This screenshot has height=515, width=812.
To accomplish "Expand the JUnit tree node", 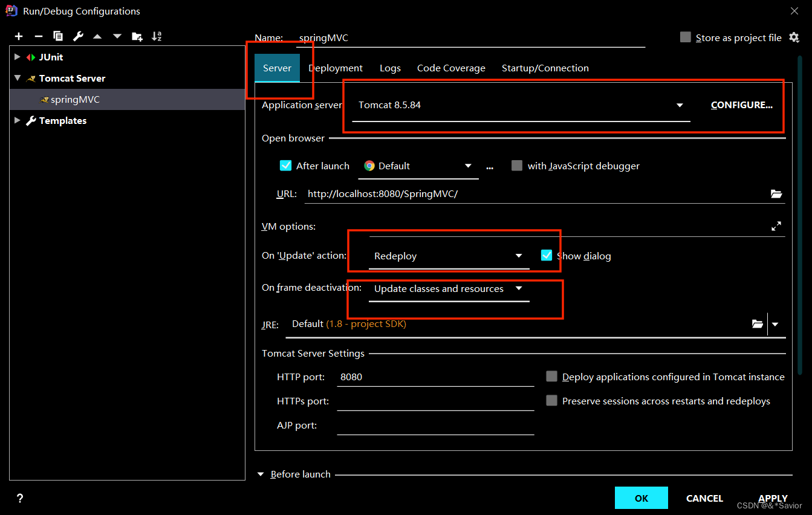I will 17,57.
